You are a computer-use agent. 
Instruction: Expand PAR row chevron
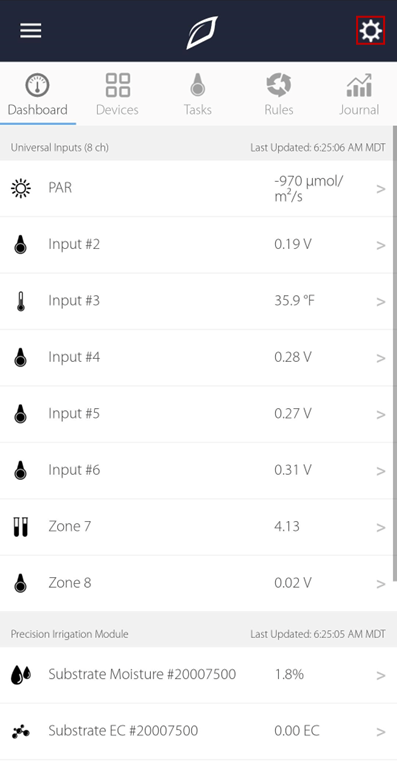pos(381,189)
